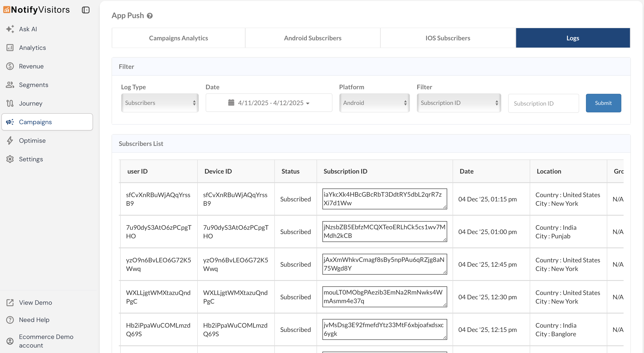644x353 pixels.
Task: Focus the Subscription ID input field
Action: click(543, 103)
